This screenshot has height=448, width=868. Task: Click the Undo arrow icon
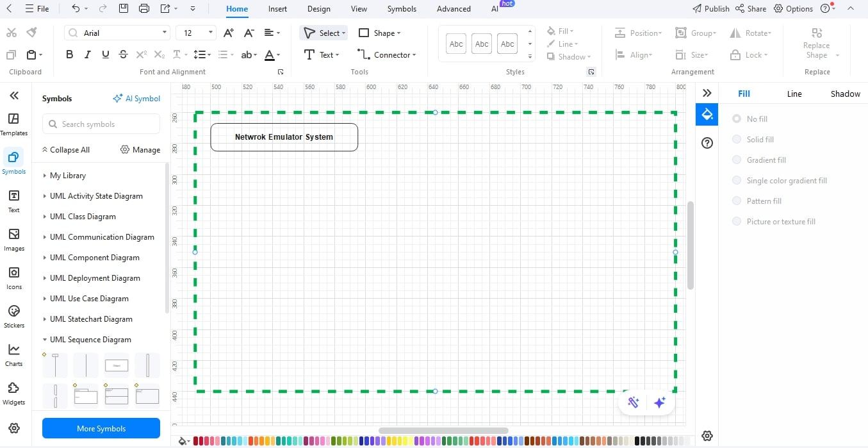[x=76, y=8]
